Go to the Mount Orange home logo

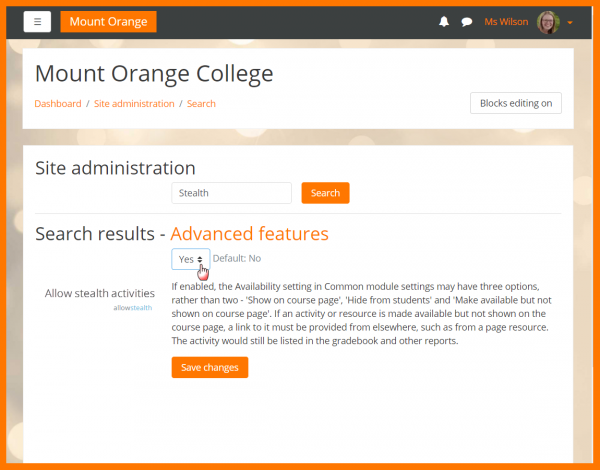click(x=108, y=22)
